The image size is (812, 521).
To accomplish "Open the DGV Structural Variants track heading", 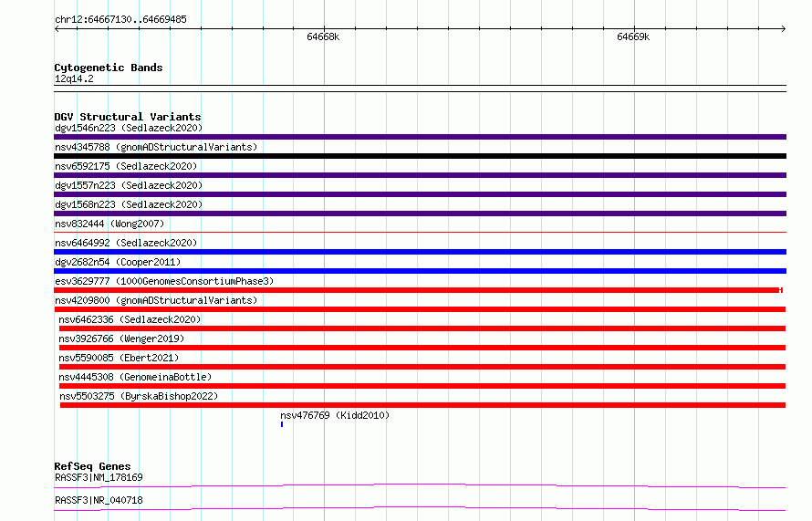I will click(x=128, y=117).
